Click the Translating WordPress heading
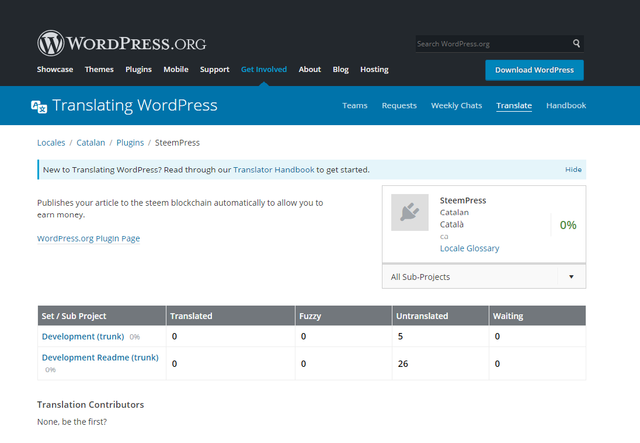 pos(135,105)
